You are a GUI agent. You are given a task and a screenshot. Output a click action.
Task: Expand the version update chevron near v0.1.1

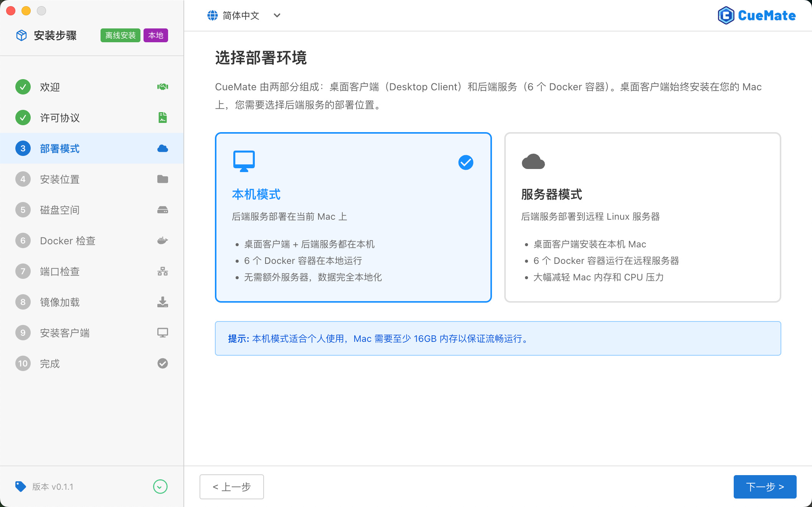tap(160, 487)
